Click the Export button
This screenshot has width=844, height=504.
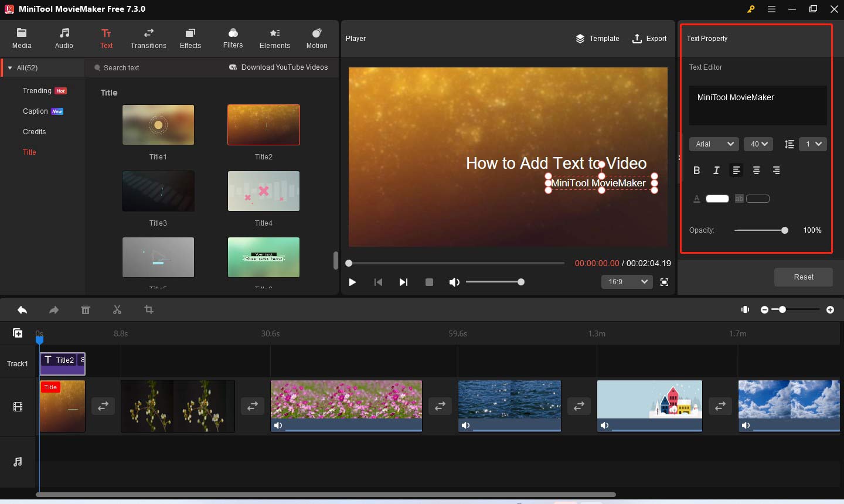pos(649,39)
